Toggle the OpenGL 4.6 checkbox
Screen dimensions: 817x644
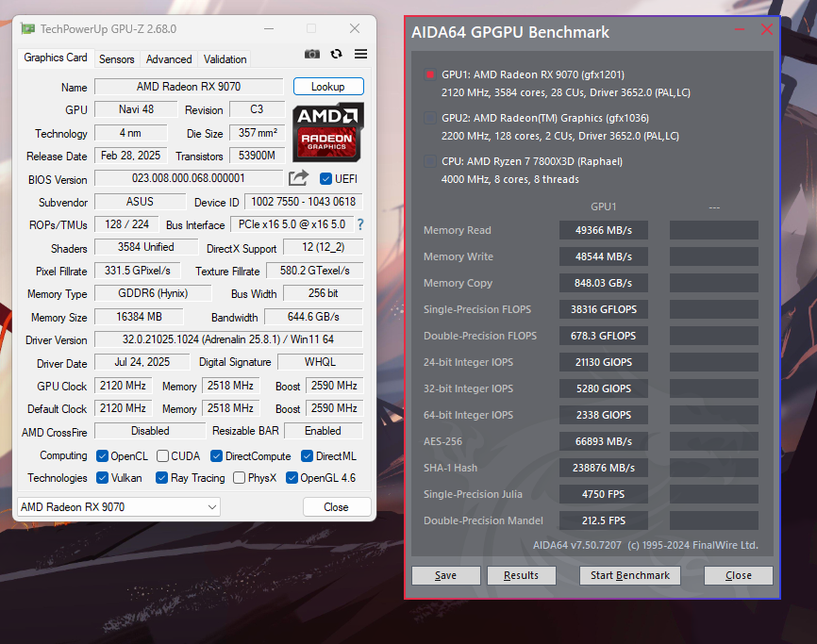(x=292, y=478)
